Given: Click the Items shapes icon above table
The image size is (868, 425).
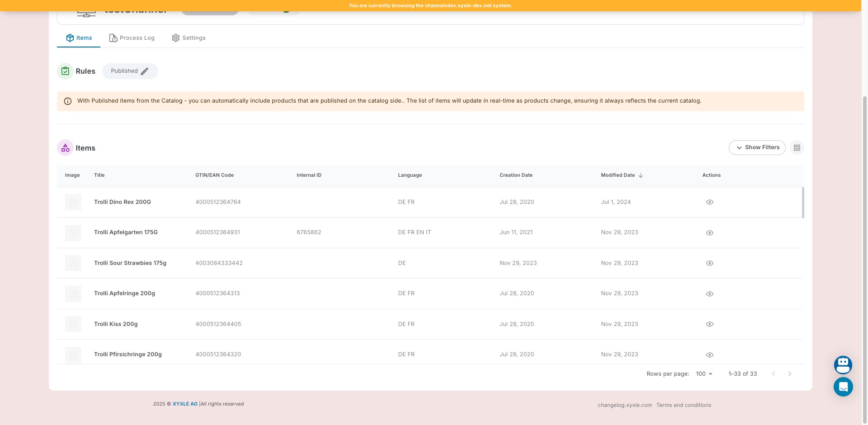Looking at the screenshot, I should click(65, 148).
